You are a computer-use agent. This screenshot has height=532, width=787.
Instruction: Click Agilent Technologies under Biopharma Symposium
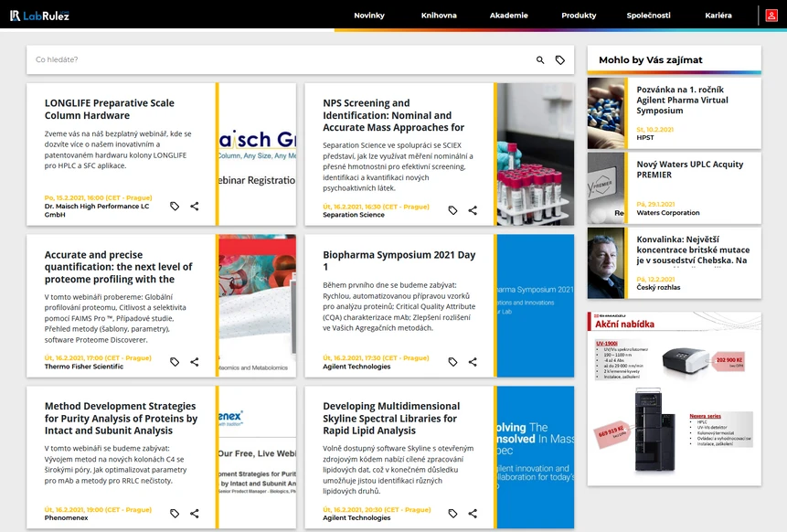tap(356, 367)
